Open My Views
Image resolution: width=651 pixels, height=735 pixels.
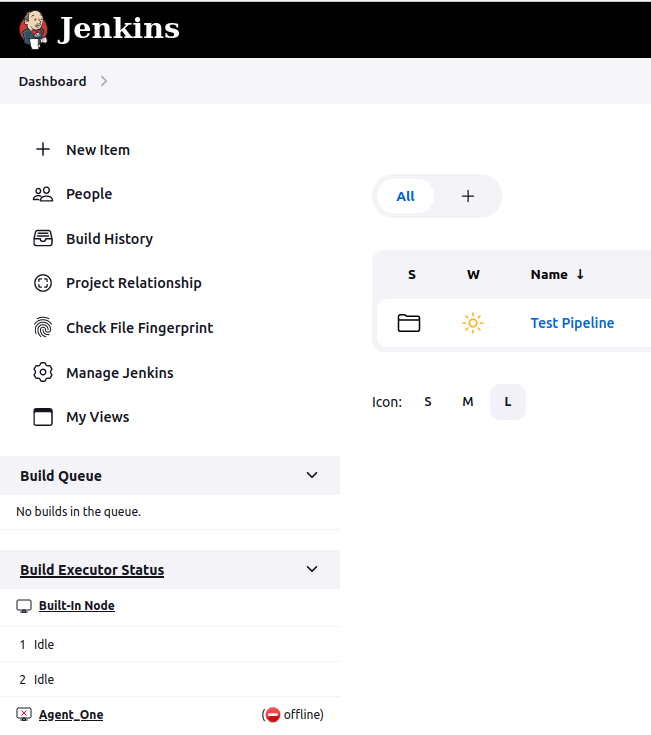tap(97, 417)
